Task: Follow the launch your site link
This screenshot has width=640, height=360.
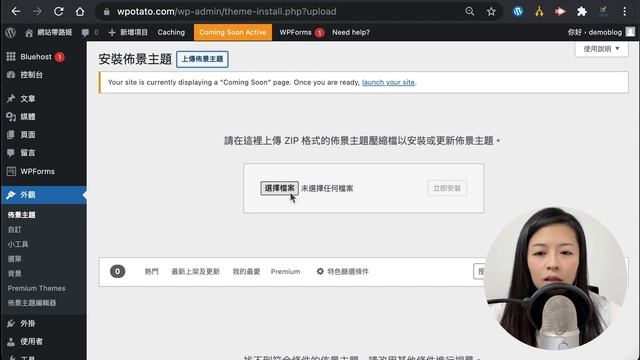Action: pos(388,82)
